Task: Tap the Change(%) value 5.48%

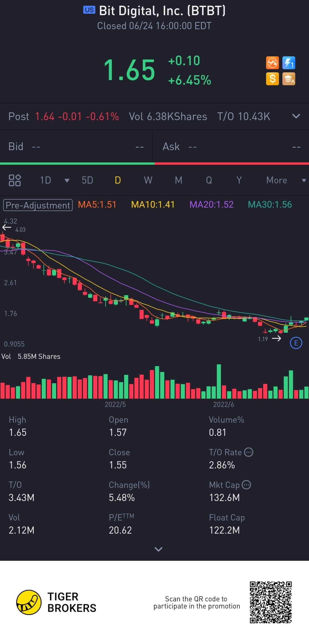Action: [x=122, y=498]
